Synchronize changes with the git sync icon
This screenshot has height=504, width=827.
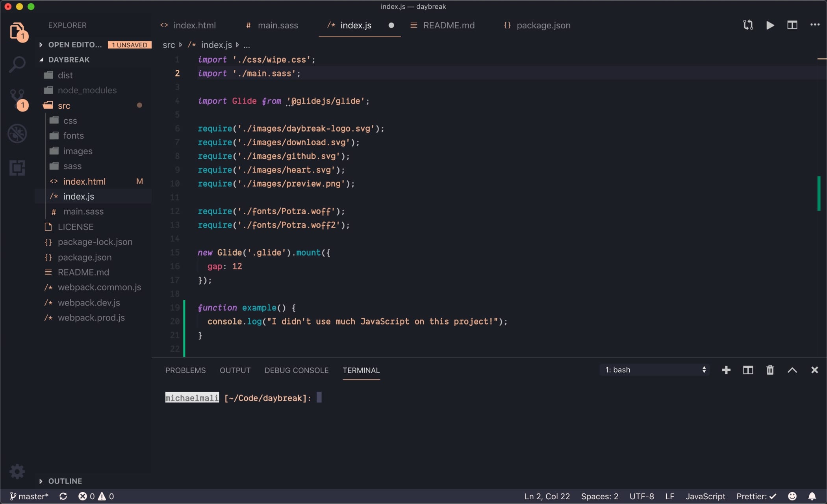pyautogui.click(x=747, y=25)
